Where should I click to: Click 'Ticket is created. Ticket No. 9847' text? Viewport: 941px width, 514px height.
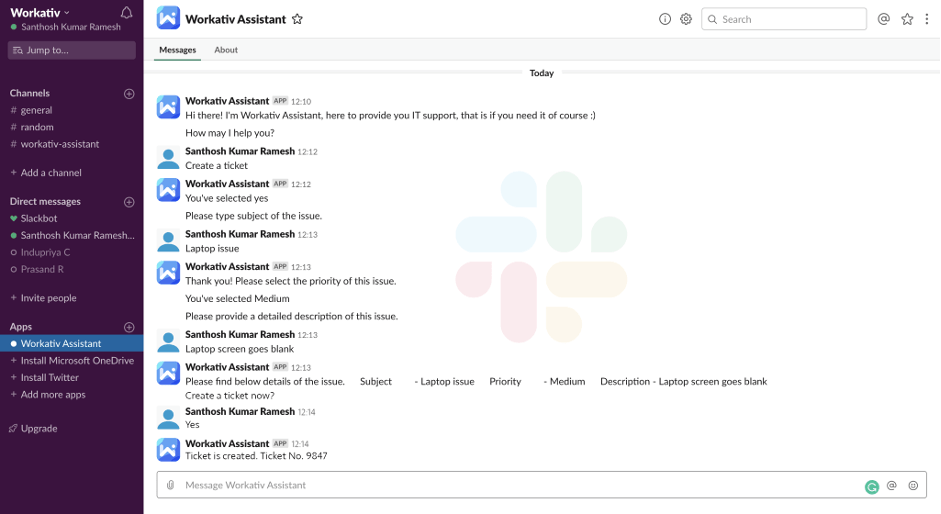tap(256, 456)
